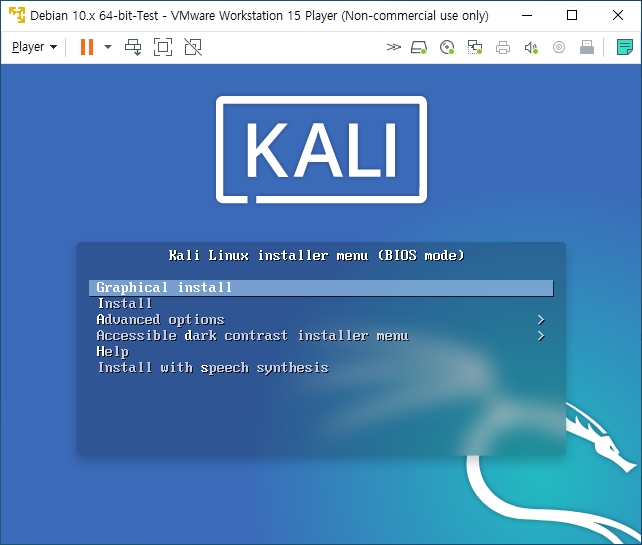Maximize the VMware Player window
642x545 pixels.
point(572,16)
